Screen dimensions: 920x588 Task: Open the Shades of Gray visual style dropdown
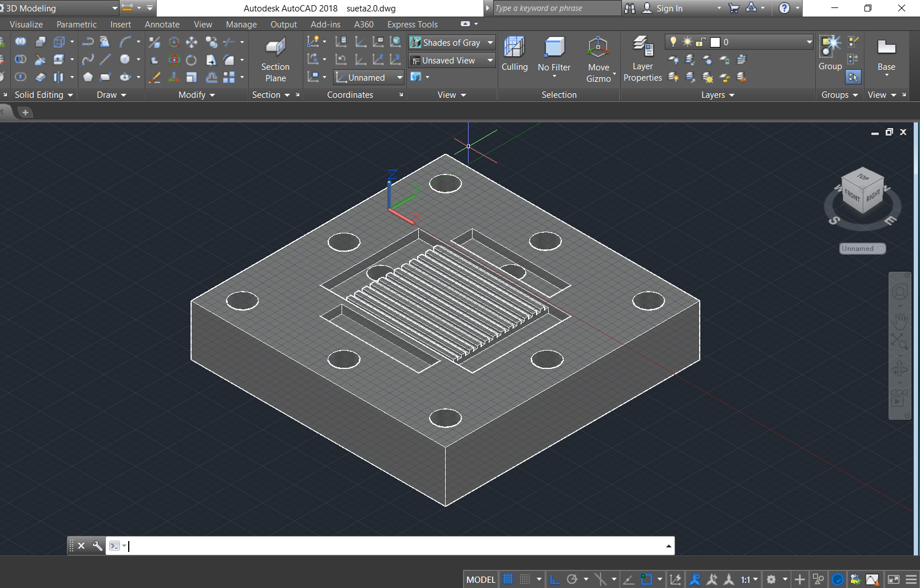451,42
